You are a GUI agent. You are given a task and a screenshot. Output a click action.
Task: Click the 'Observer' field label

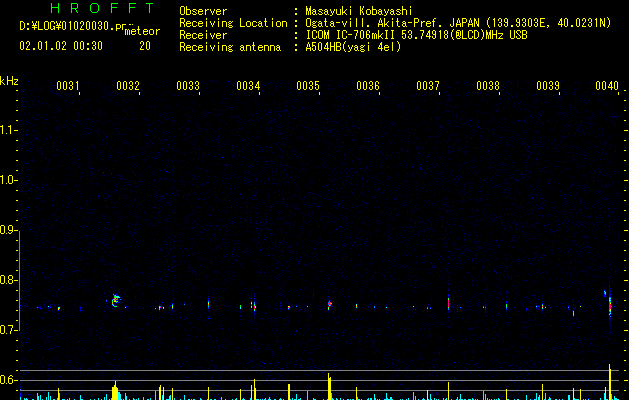[x=203, y=11]
